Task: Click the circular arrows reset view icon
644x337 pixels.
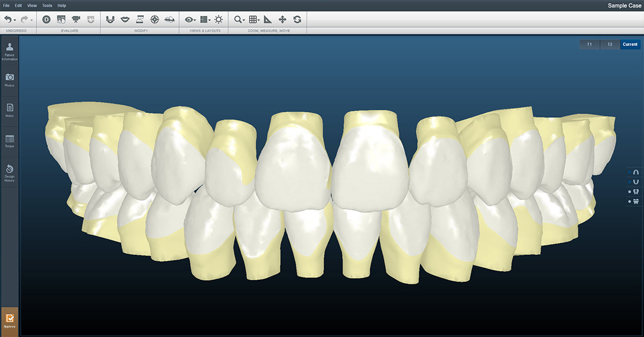Action: pos(297,20)
